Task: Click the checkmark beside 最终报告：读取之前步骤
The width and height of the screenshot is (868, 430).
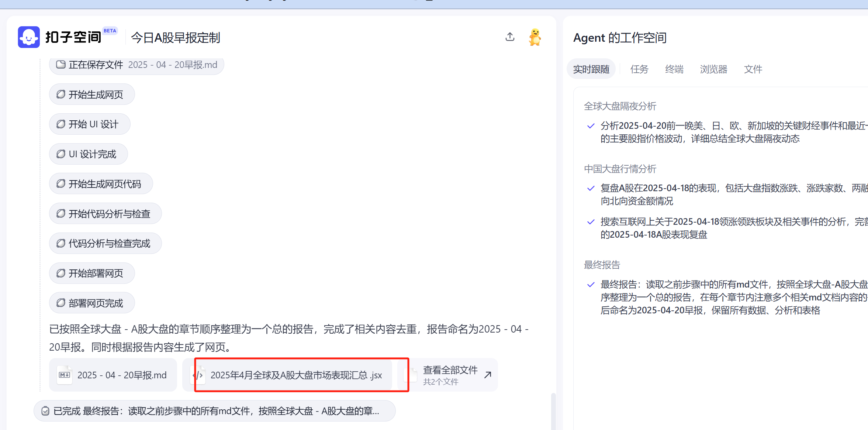Action: [591, 285]
